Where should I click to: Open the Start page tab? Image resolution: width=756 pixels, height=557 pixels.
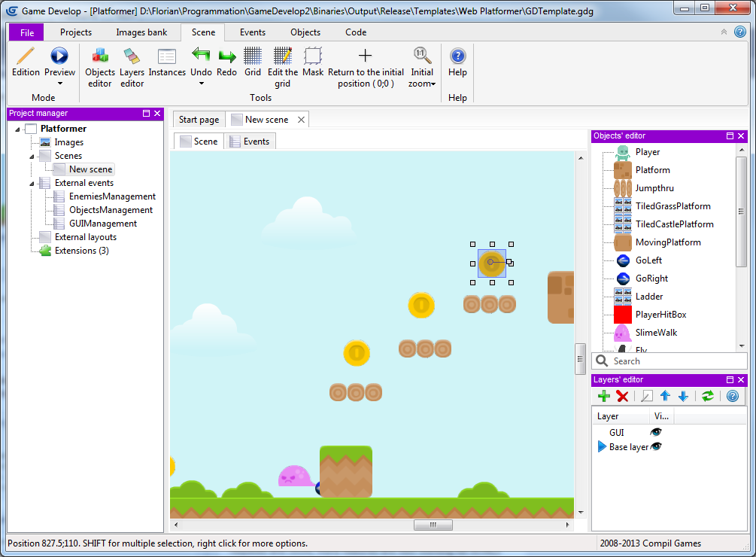click(199, 120)
